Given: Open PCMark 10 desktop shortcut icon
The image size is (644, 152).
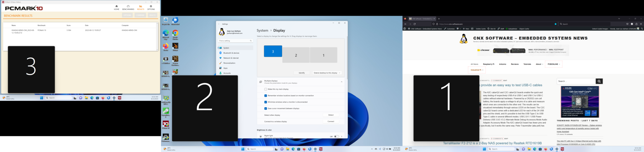Looking at the screenshot, I should click(x=166, y=125).
